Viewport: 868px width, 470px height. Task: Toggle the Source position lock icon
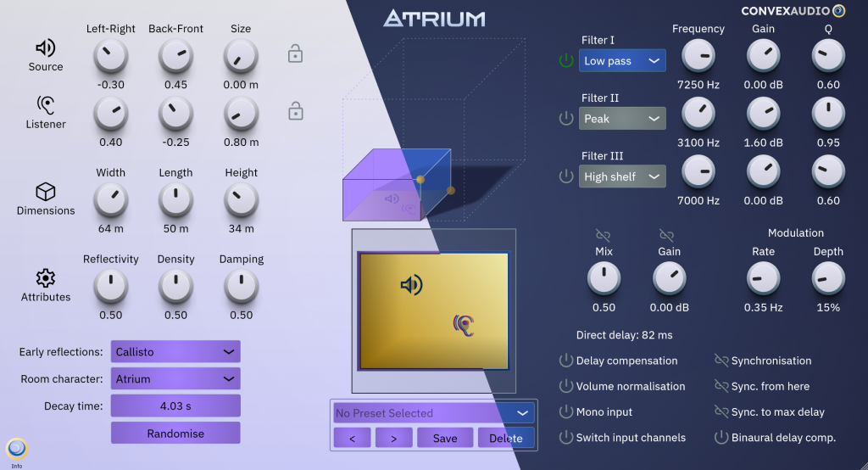295,54
